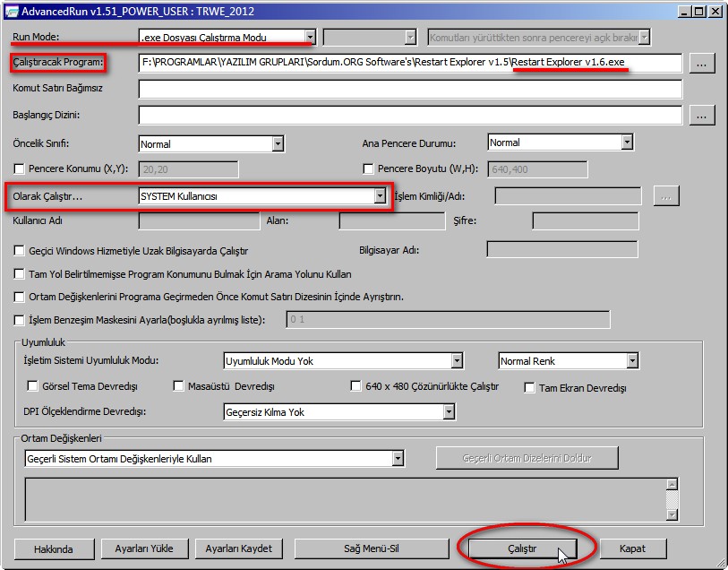Check Ortam Değişkenlerini Programa Geçirmeden Önce Ayrıştırın
The width and height of the screenshot is (728, 570).
click(19, 297)
